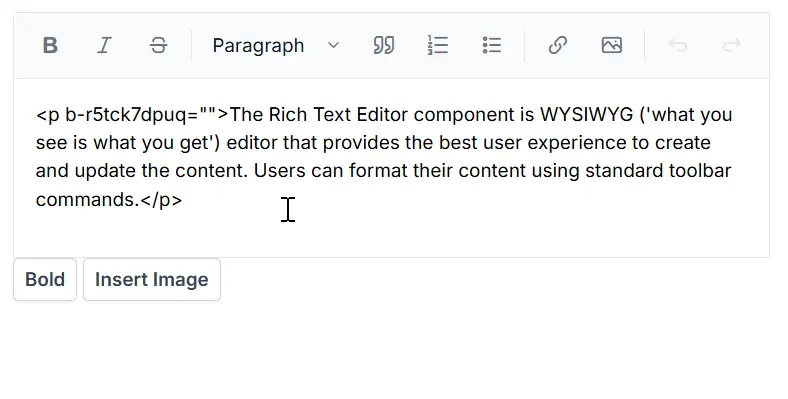Toggle bold formatting in the toolbar
This screenshot has height=399, width=788.
(50, 45)
